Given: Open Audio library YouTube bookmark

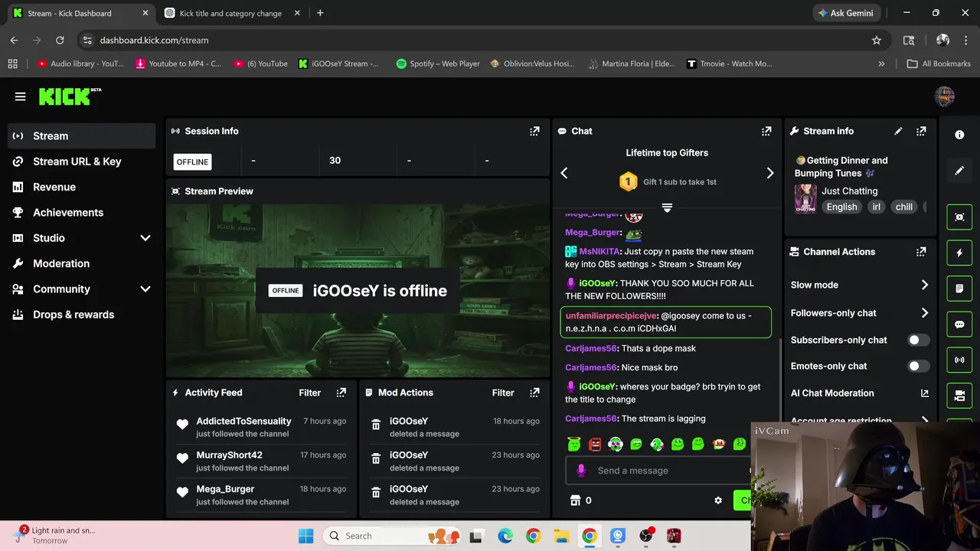Looking at the screenshot, I should [80, 64].
